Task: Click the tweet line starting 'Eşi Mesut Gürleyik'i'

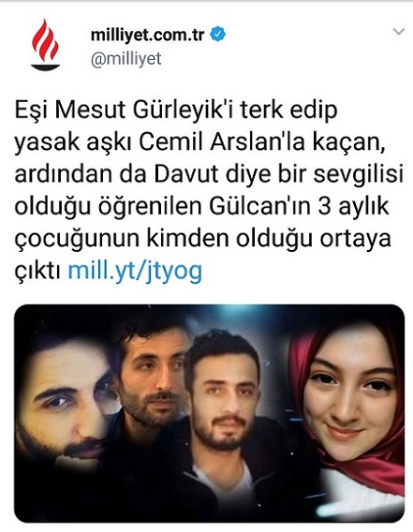Action: [x=176, y=111]
